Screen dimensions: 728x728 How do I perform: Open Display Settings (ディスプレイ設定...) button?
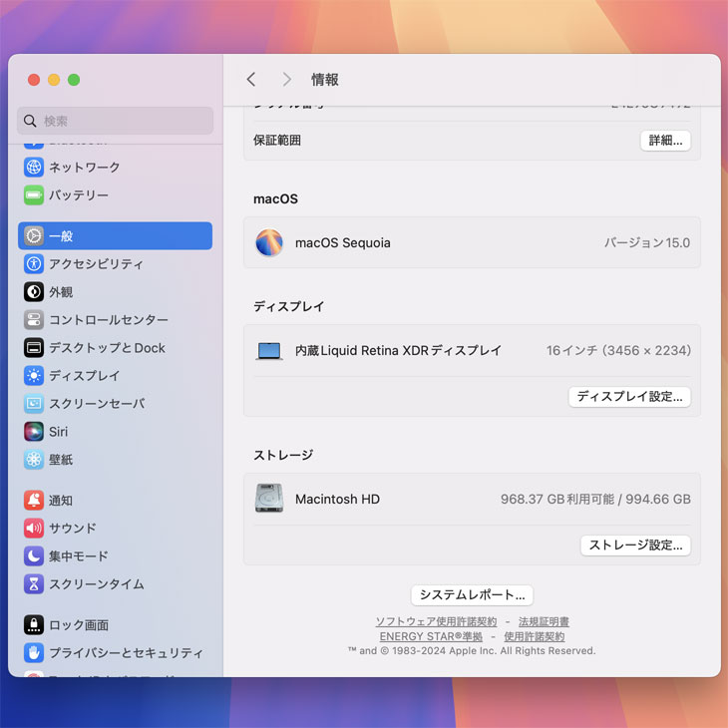tap(629, 397)
